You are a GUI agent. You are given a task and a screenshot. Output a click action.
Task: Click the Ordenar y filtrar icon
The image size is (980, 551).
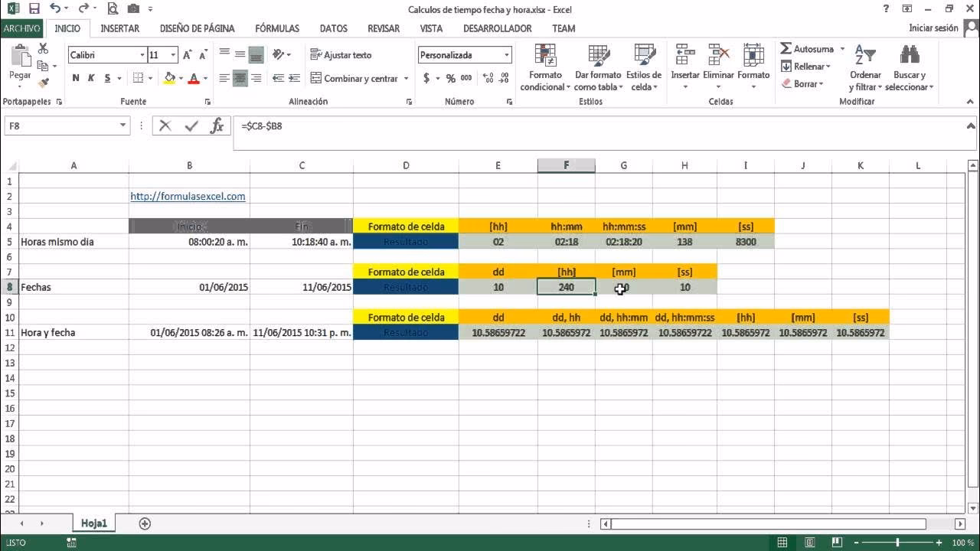tap(865, 57)
